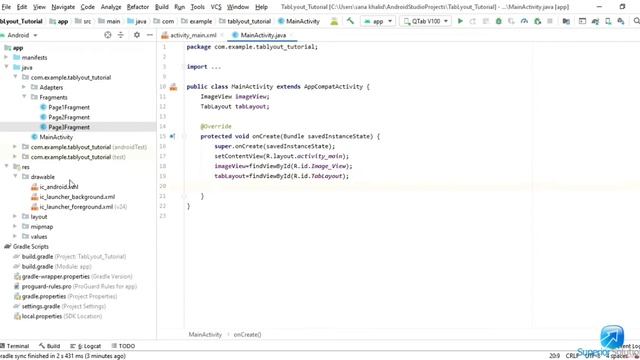Screen dimensions: 640x360
Task: Select settings.gradle file
Action: click(x=41, y=306)
